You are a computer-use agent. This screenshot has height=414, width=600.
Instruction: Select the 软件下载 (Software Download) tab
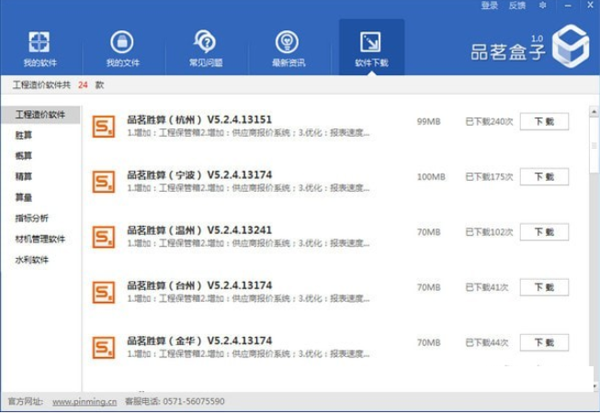(370, 48)
